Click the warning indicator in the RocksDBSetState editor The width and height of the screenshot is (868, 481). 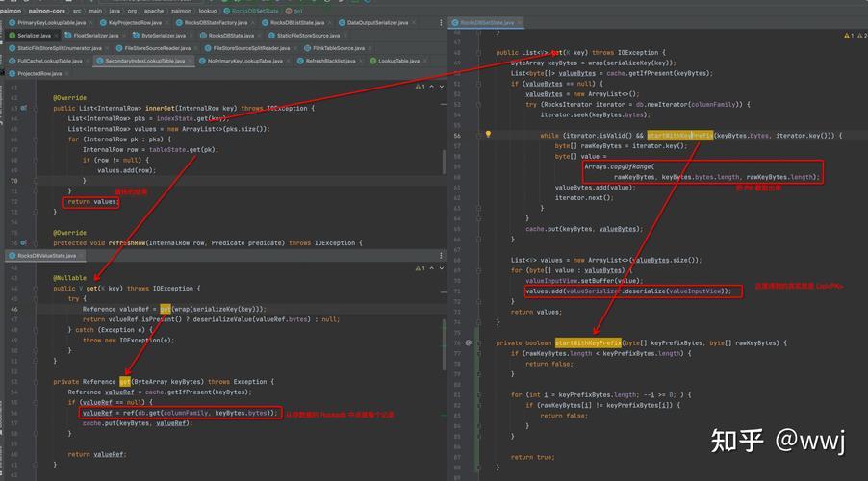(845, 35)
